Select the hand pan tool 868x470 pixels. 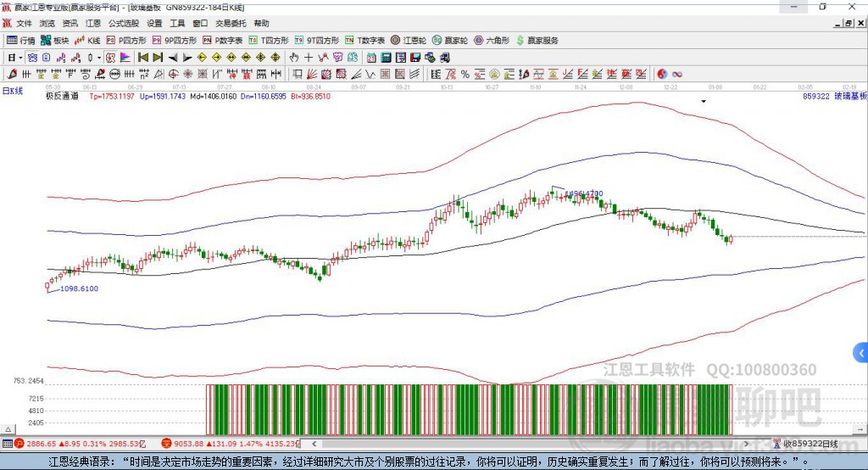(293, 58)
